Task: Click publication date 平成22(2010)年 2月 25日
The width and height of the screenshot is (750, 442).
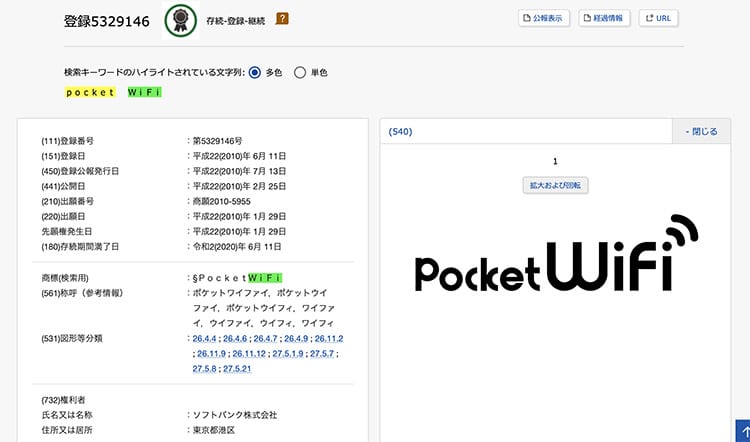Action: pos(240,186)
